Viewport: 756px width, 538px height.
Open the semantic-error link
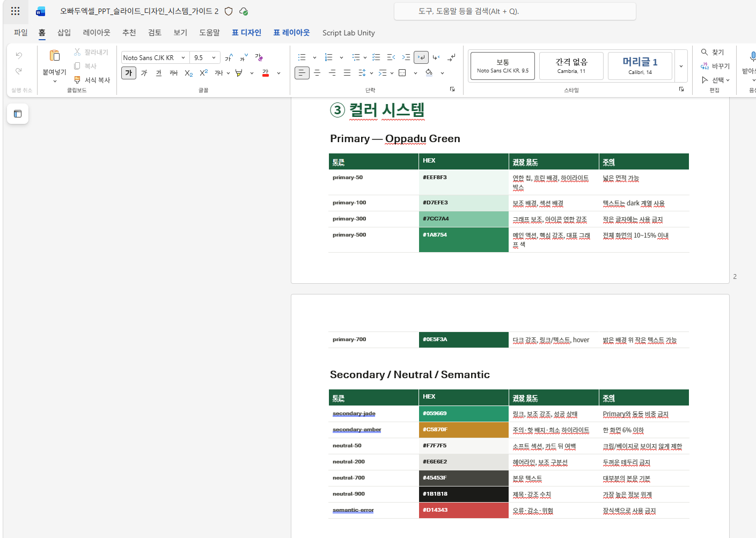(x=353, y=510)
